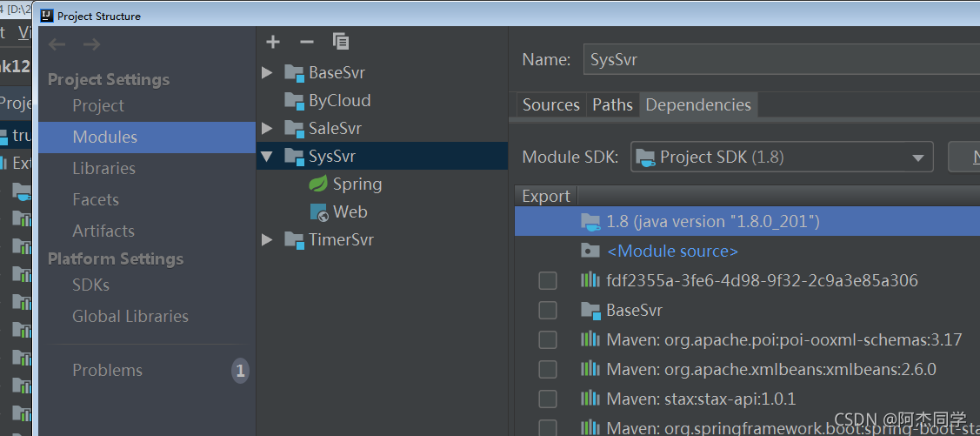Select '1.8 (java version "1.8.0_201")' row
Image resolution: width=980 pixels, height=436 pixels.
pyautogui.click(x=748, y=221)
